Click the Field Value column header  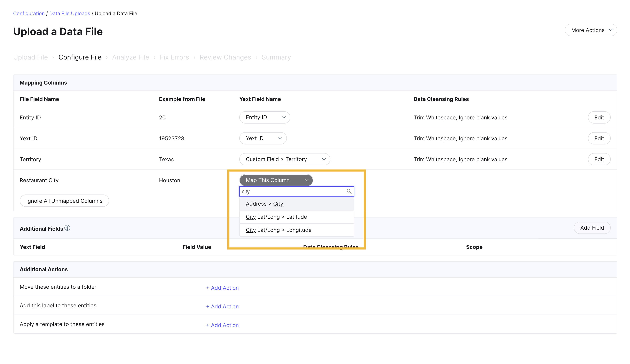pyautogui.click(x=197, y=247)
